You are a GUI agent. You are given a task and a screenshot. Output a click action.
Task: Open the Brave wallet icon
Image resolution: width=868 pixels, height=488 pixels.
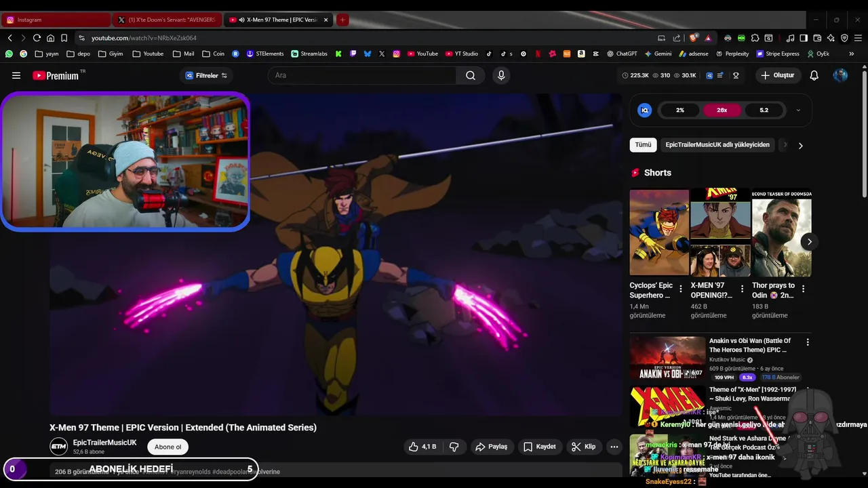[x=817, y=38]
